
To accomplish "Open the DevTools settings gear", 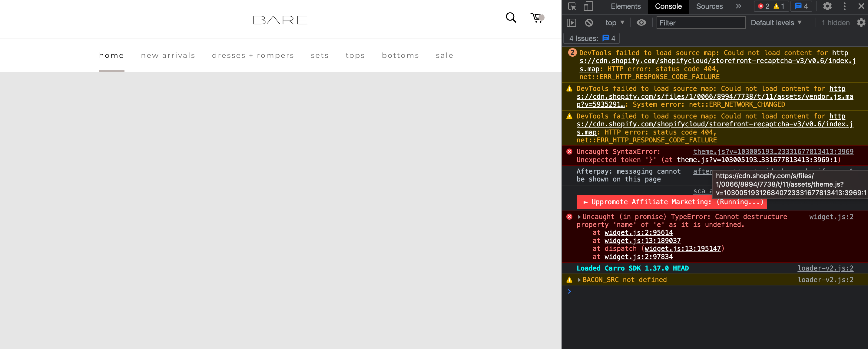I will (x=827, y=6).
